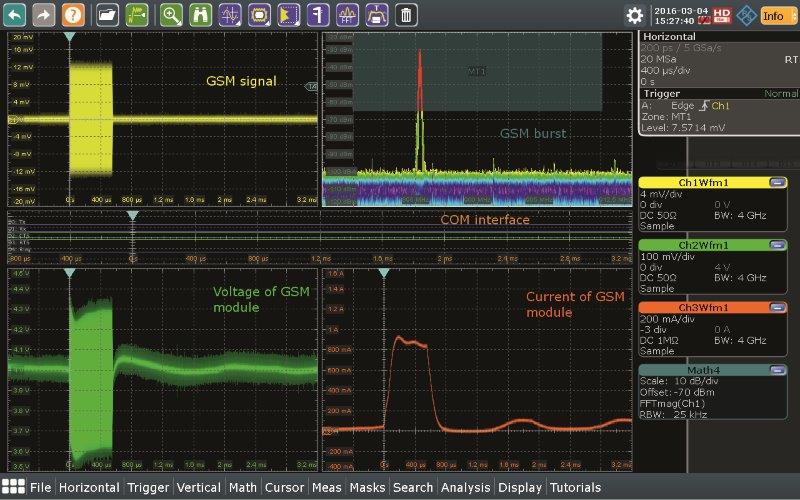Image resolution: width=800 pixels, height=500 pixels.
Task: Collapse the Math4 panel
Action: click(776, 370)
